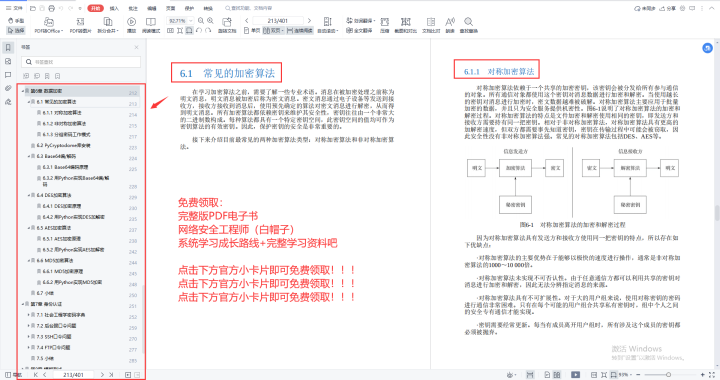Click the 分享 share button

[x=668, y=8]
